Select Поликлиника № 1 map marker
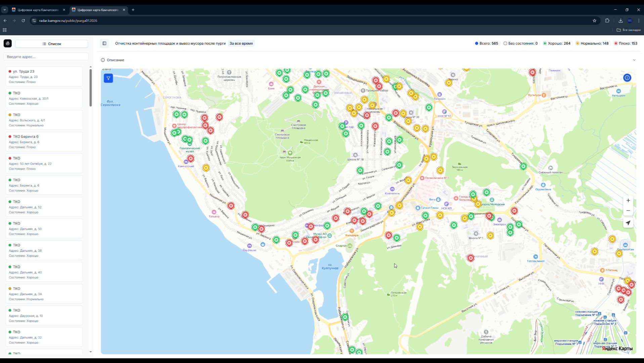 click(x=422, y=178)
